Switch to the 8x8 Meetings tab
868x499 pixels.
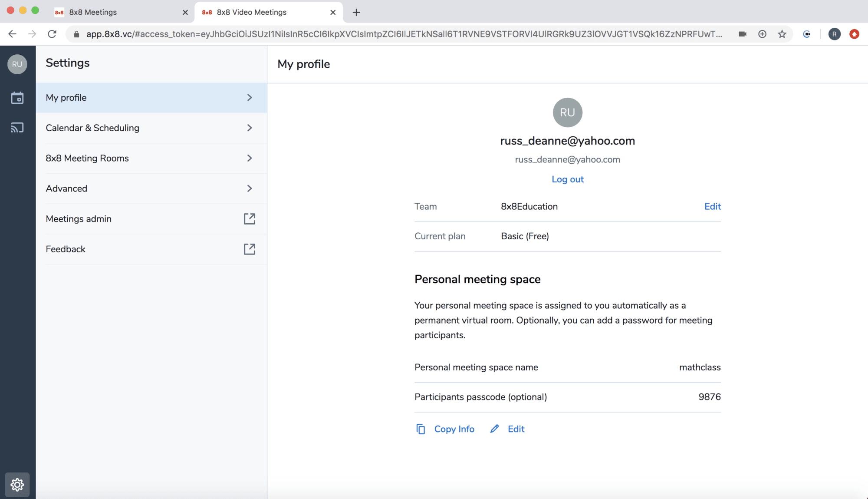pos(118,12)
